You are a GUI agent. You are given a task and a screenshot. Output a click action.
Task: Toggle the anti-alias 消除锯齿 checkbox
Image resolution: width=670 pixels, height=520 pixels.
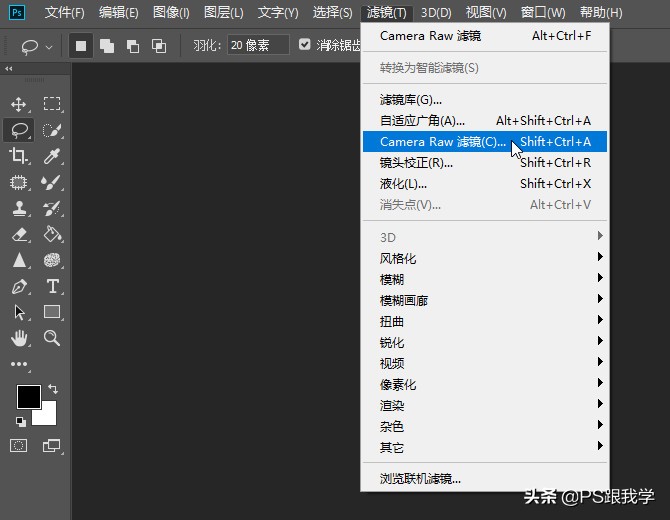pos(305,44)
